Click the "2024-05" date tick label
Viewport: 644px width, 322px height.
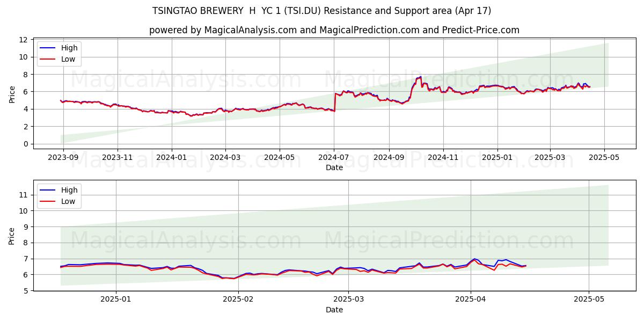[279, 158]
